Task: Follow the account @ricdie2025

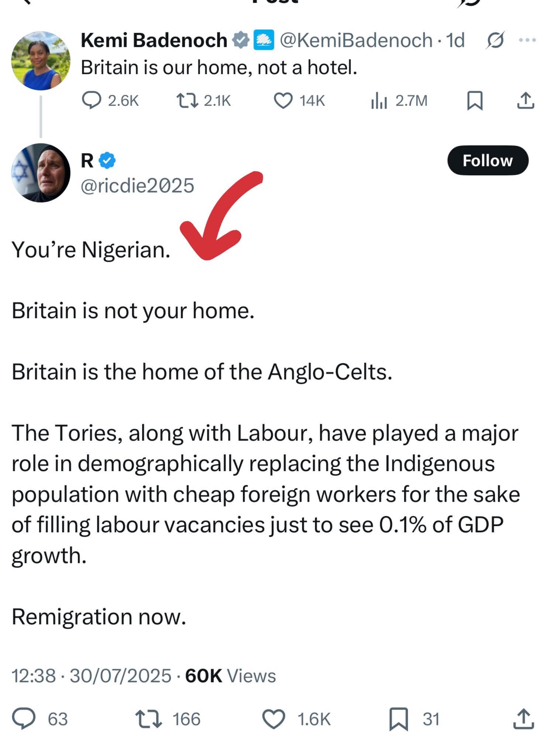Action: 488,161
